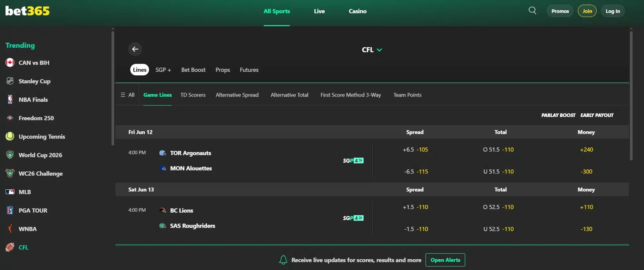Bet Under 51.5 -110 total
Screen dimensions: 644x270
point(498,172)
